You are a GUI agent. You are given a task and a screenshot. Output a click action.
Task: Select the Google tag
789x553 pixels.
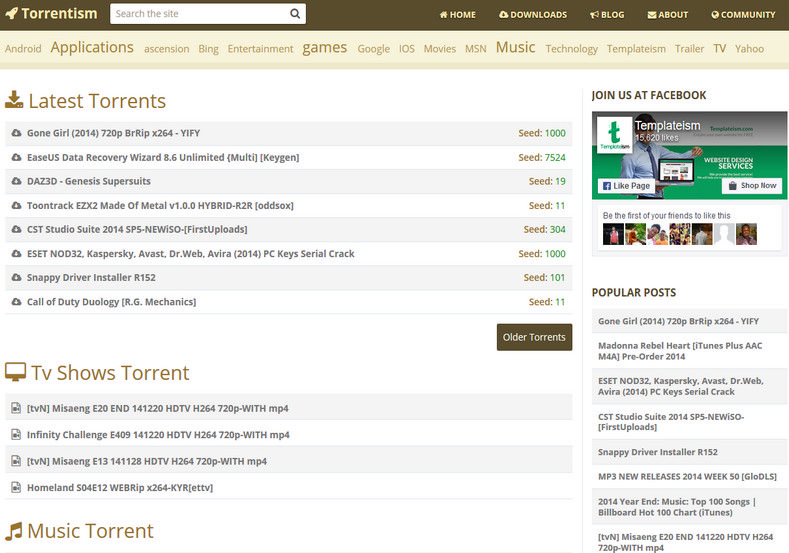[373, 49]
